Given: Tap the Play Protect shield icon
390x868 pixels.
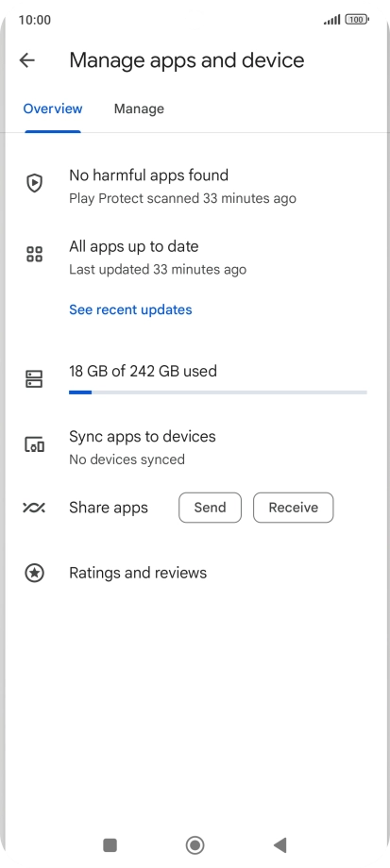Looking at the screenshot, I should [x=34, y=183].
